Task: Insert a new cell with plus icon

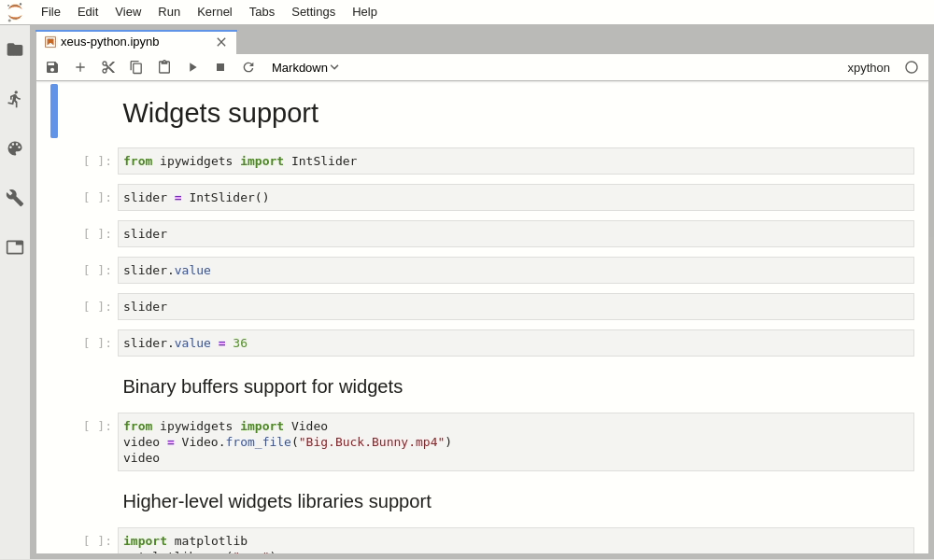Action: (80, 67)
